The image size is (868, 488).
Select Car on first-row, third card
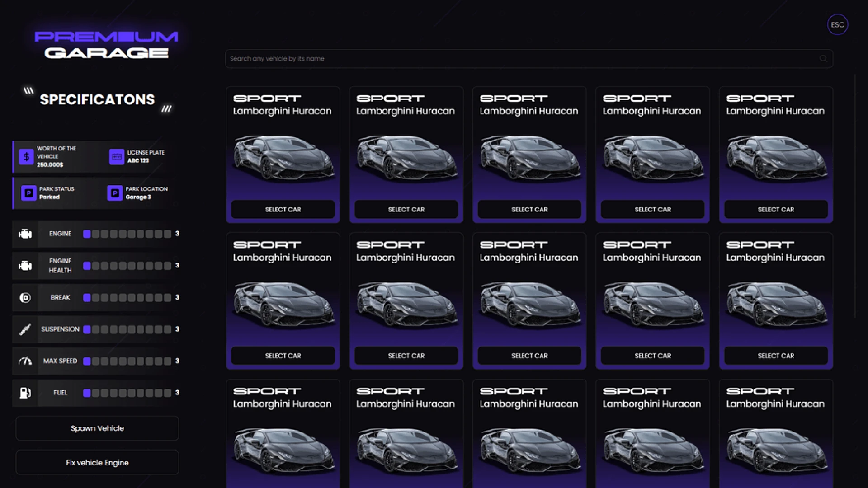[529, 209]
